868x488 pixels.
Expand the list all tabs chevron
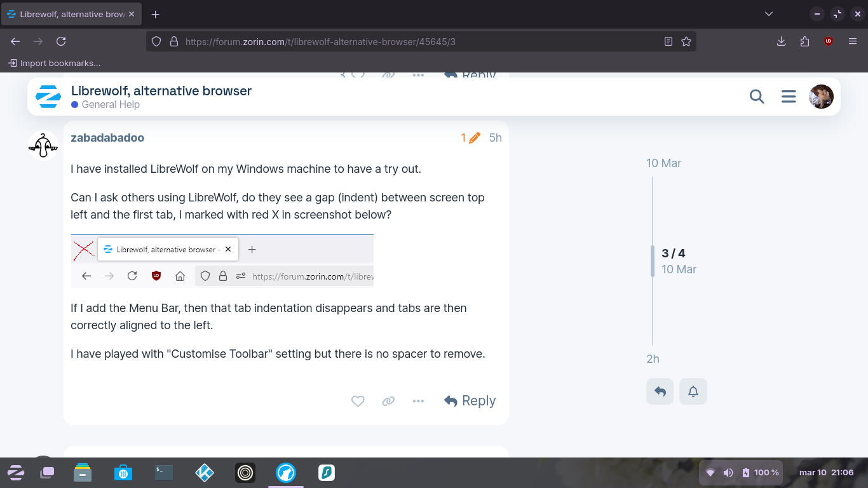[x=769, y=14]
